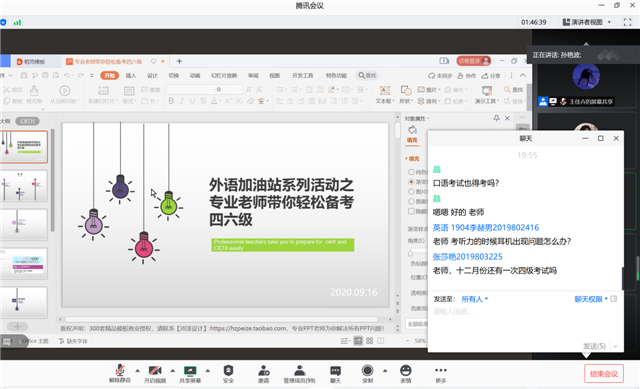This screenshot has width=640, height=389.
Task: Click the fill paint bucket icon in the properties panel
Action: point(412,130)
